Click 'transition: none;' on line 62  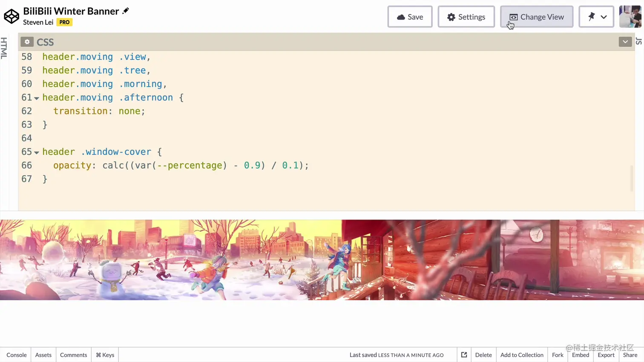[99, 111]
